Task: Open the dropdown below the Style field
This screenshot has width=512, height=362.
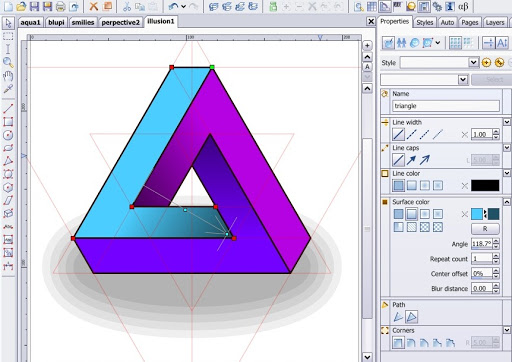Action: coord(463,80)
